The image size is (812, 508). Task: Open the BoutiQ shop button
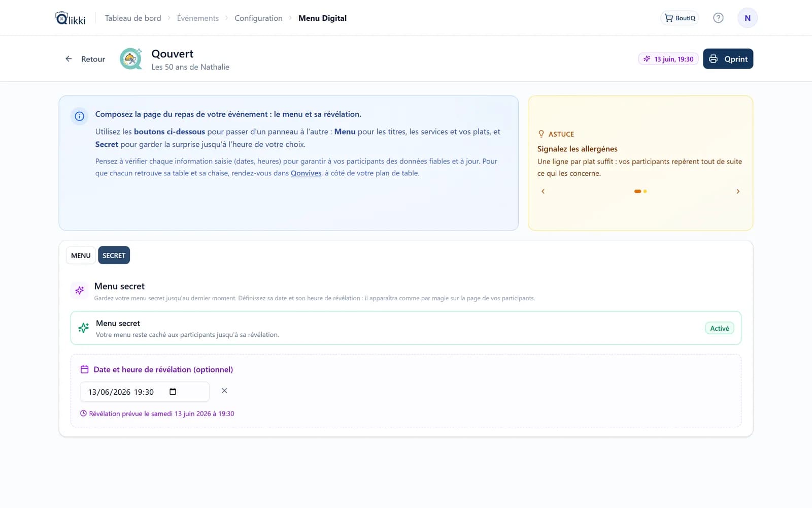pyautogui.click(x=680, y=18)
